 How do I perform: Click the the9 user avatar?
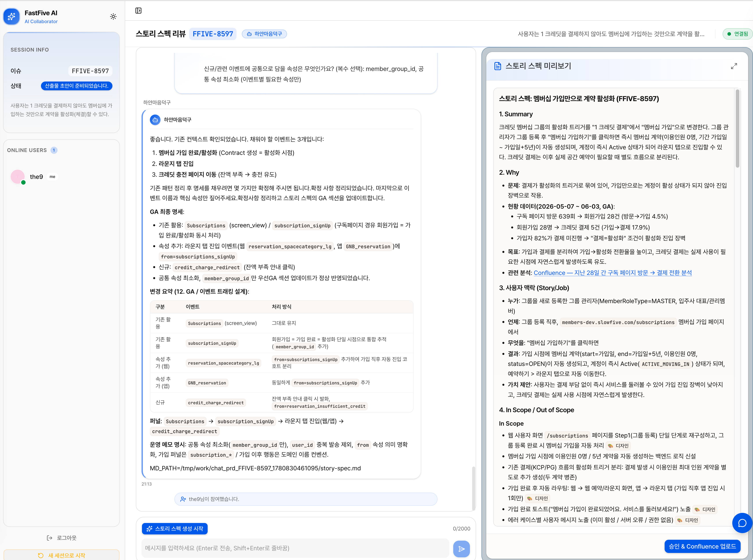pyautogui.click(x=18, y=177)
